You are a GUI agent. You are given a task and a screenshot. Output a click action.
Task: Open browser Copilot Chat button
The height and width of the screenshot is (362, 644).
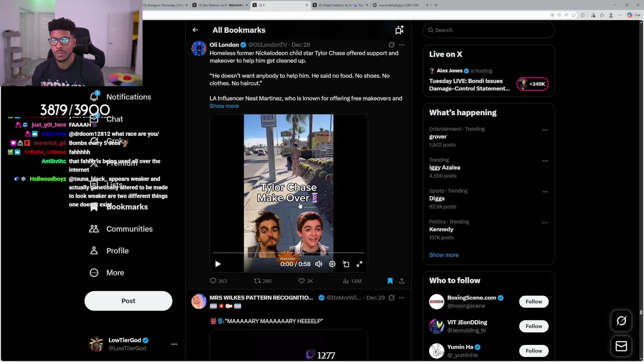633,15
